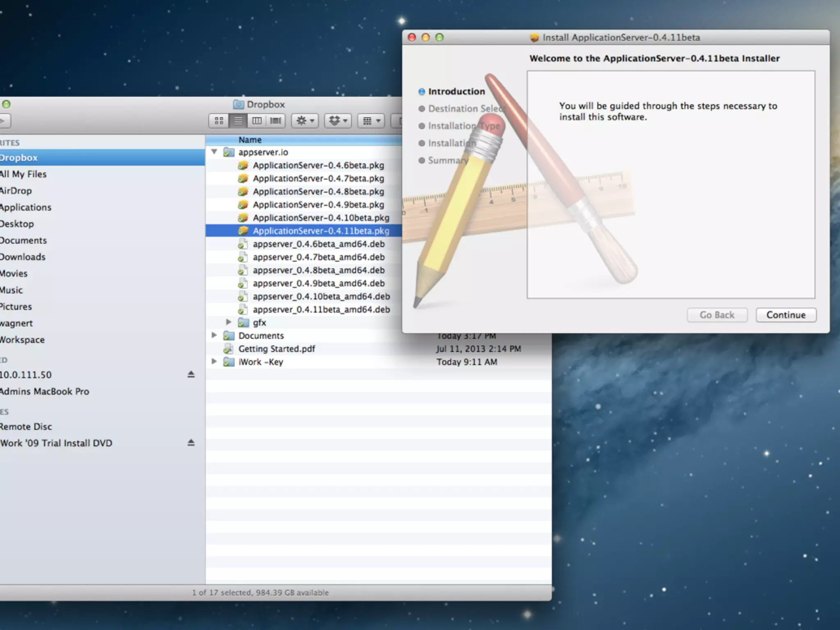Open Workspace in the sidebar
The image size is (840, 630).
pos(102,340)
